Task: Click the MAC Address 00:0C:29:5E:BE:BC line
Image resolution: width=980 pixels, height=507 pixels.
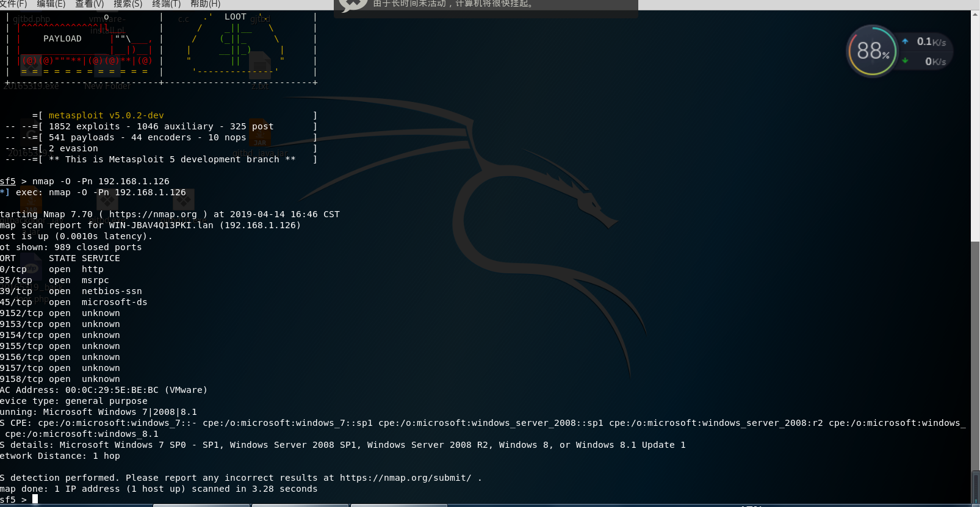Action: click(104, 390)
